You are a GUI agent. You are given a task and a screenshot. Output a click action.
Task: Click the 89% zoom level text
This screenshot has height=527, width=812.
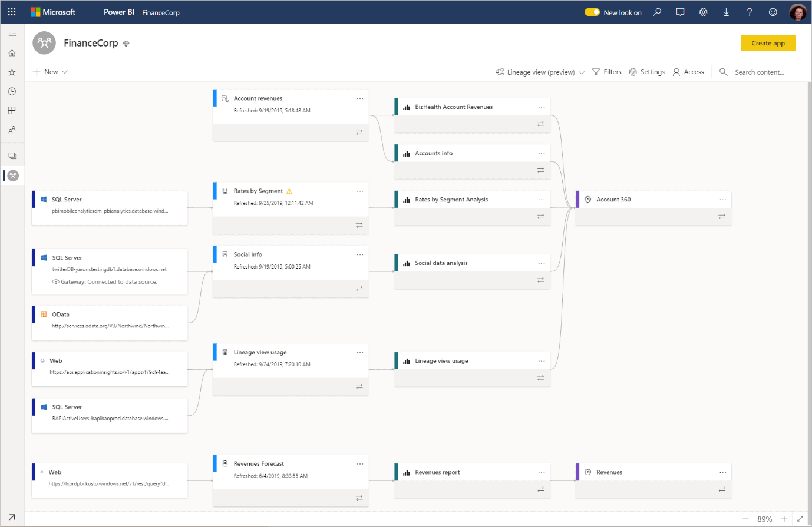(764, 519)
